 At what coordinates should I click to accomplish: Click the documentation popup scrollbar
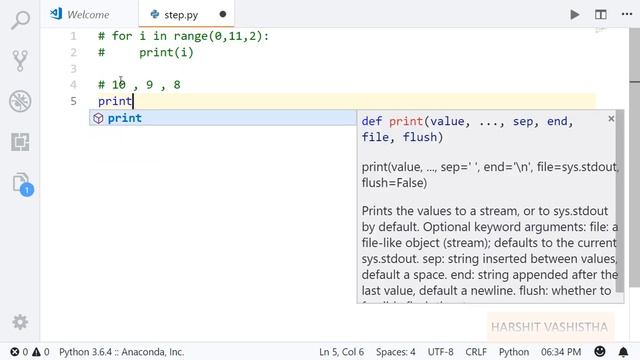click(x=620, y=201)
